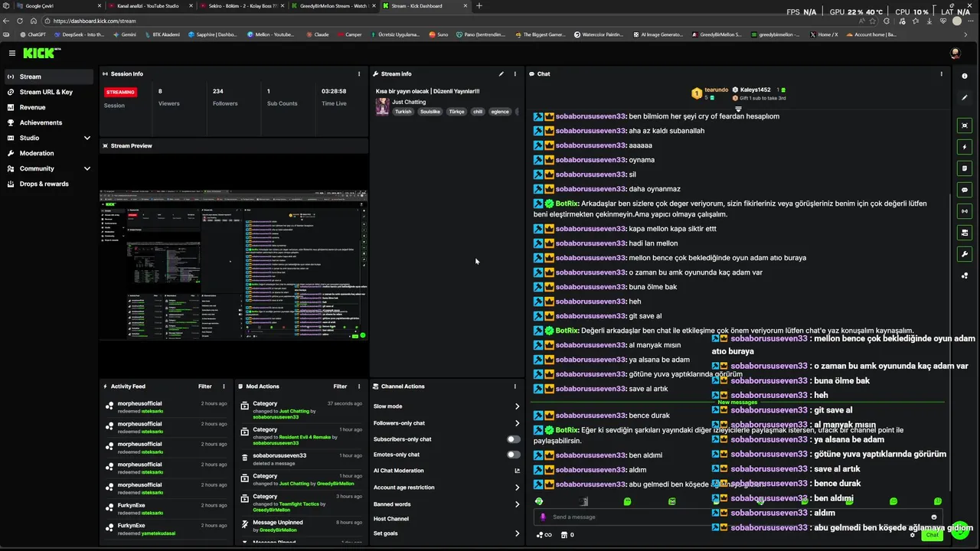Toggle Emotes-only chat
This screenshot has height=551, width=980.
514,455
